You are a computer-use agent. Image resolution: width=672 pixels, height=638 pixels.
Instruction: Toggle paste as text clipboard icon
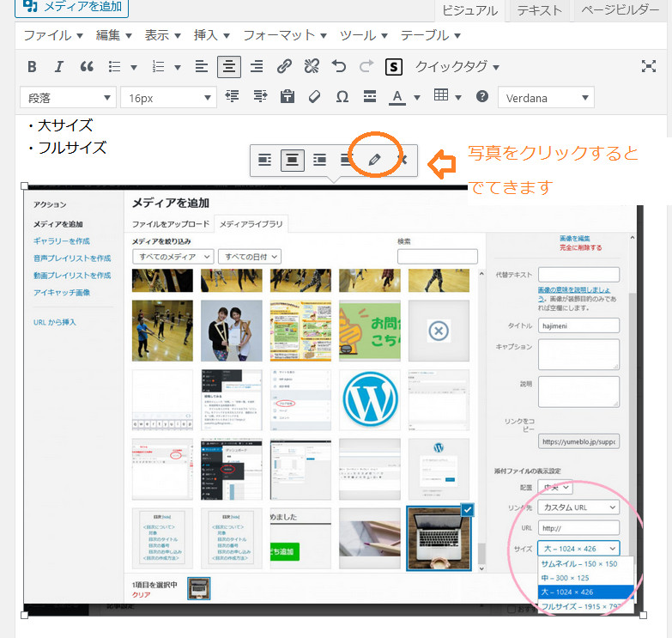pyautogui.click(x=288, y=97)
